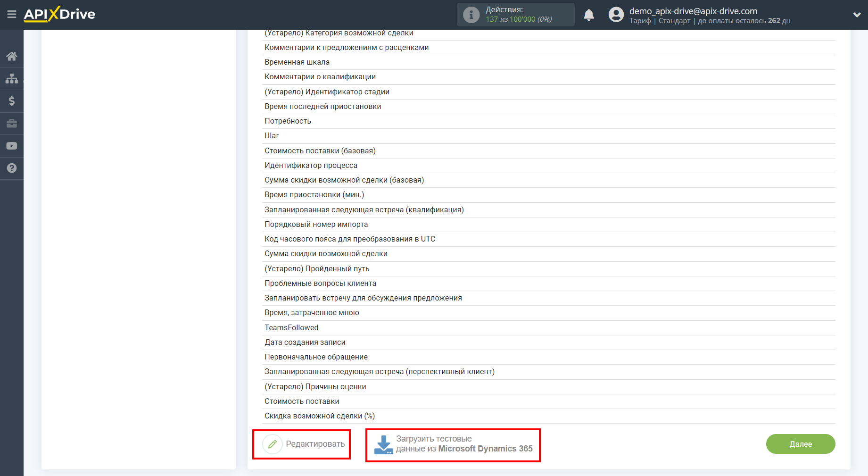Select row Дата создания записи
This screenshot has width=868, height=476.
549,342
